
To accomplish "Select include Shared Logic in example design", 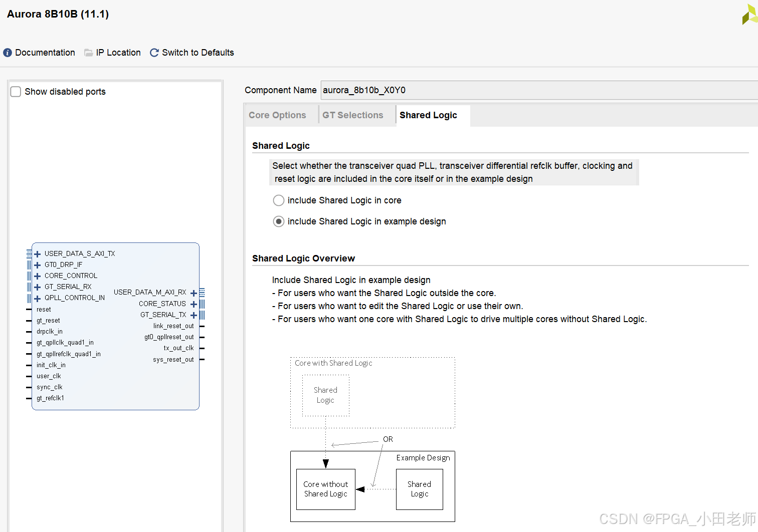I will pos(279,221).
